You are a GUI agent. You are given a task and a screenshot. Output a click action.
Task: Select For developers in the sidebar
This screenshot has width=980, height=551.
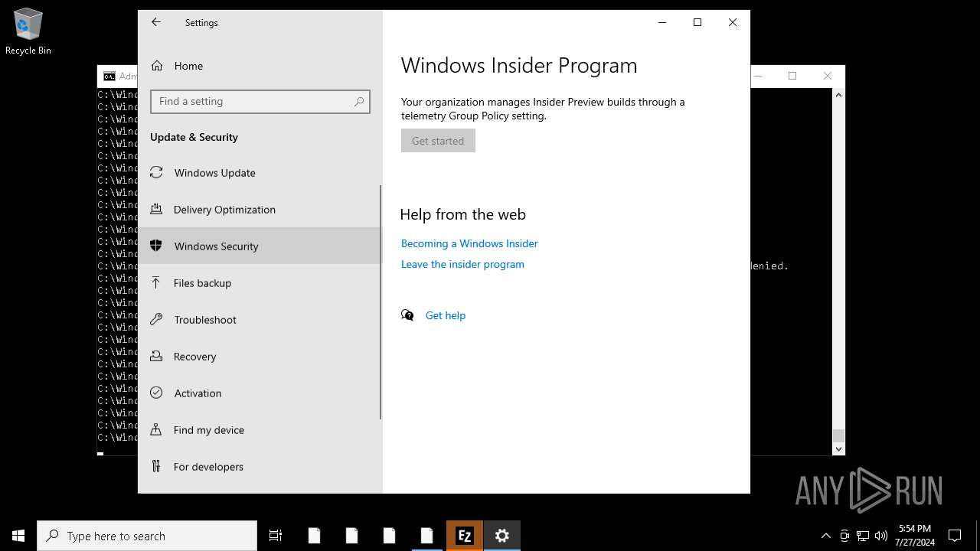(x=260, y=467)
